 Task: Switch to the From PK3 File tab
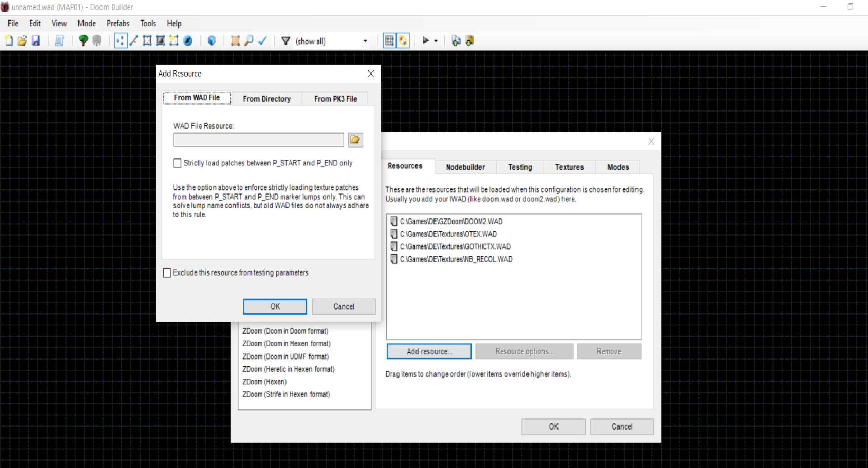pos(336,99)
